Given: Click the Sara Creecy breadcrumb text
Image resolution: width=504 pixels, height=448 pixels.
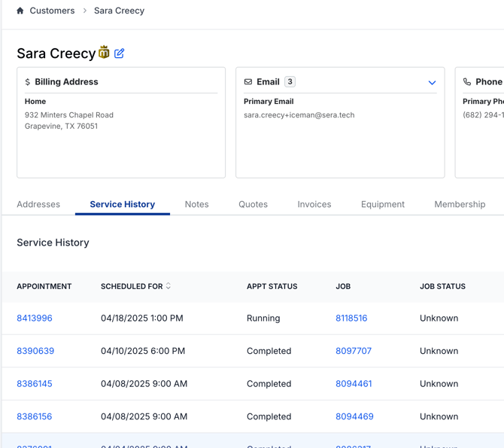Looking at the screenshot, I should (120, 11).
